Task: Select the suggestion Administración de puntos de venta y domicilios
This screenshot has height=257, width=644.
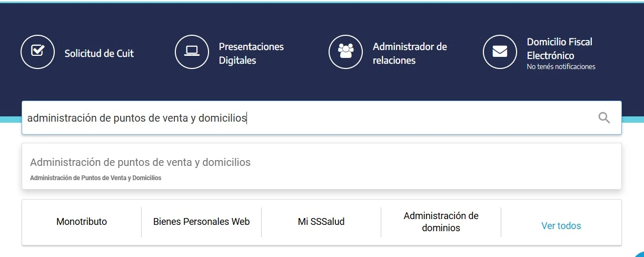Action: [x=322, y=166]
